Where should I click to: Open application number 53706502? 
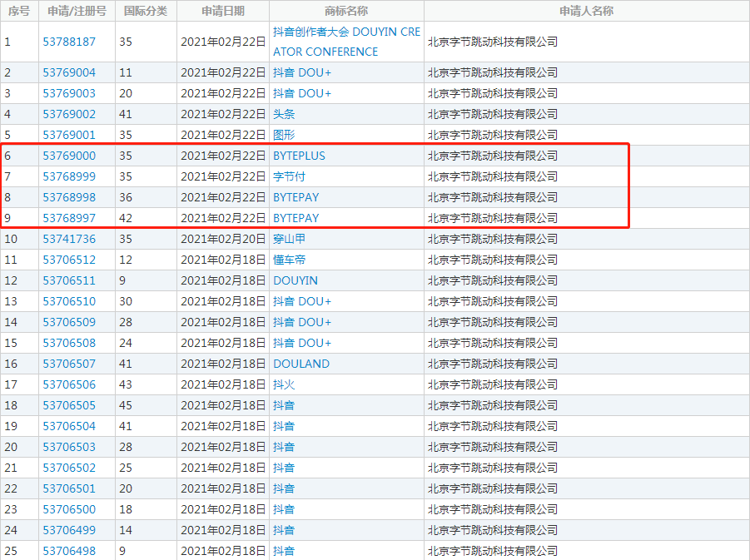[69, 468]
